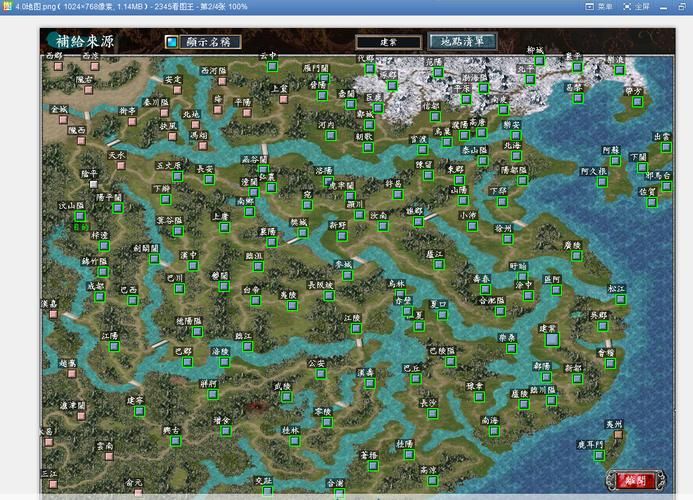Toggle the 顯示名稱 checkbox
Image resolution: width=693 pixels, height=500 pixels.
click(x=171, y=42)
